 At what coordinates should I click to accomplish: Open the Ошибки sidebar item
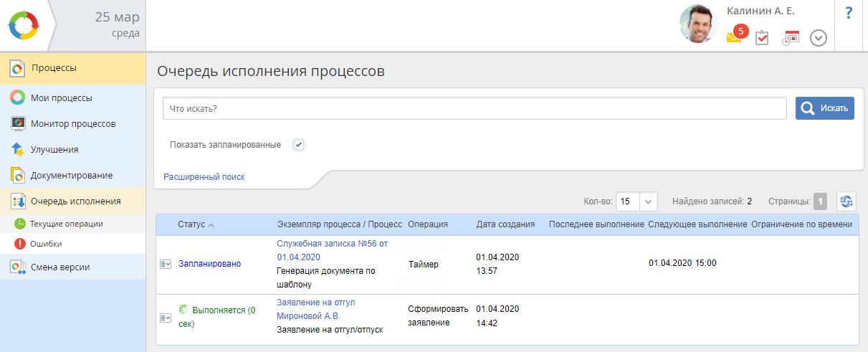tap(46, 244)
